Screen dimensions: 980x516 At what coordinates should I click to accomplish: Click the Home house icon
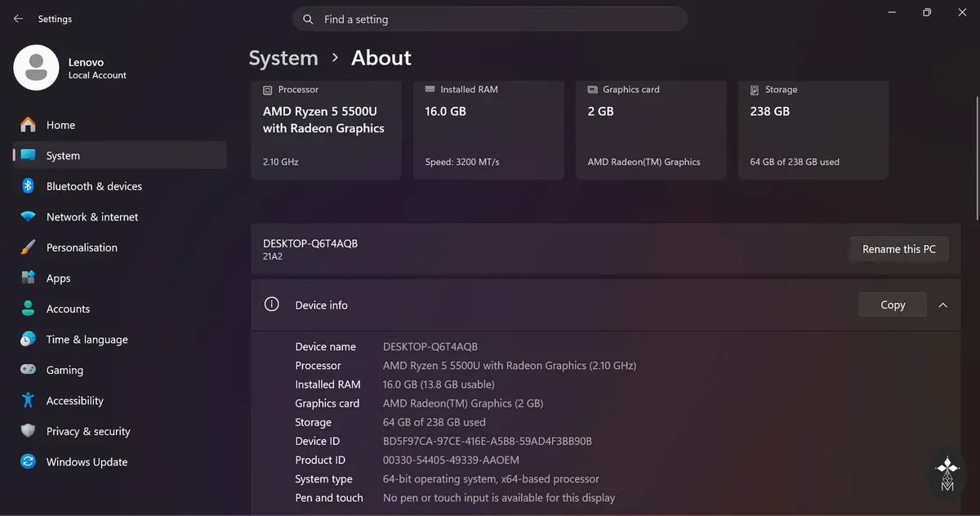click(29, 125)
